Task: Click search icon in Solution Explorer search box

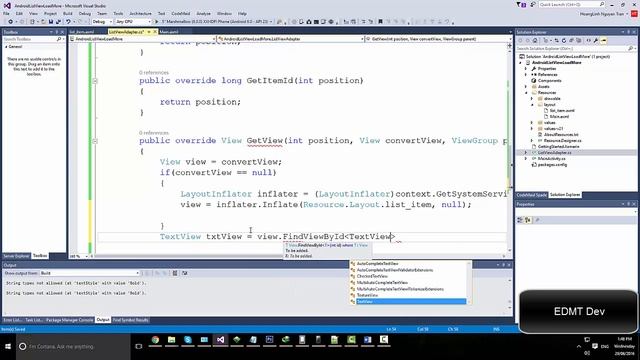Action: [631, 49]
